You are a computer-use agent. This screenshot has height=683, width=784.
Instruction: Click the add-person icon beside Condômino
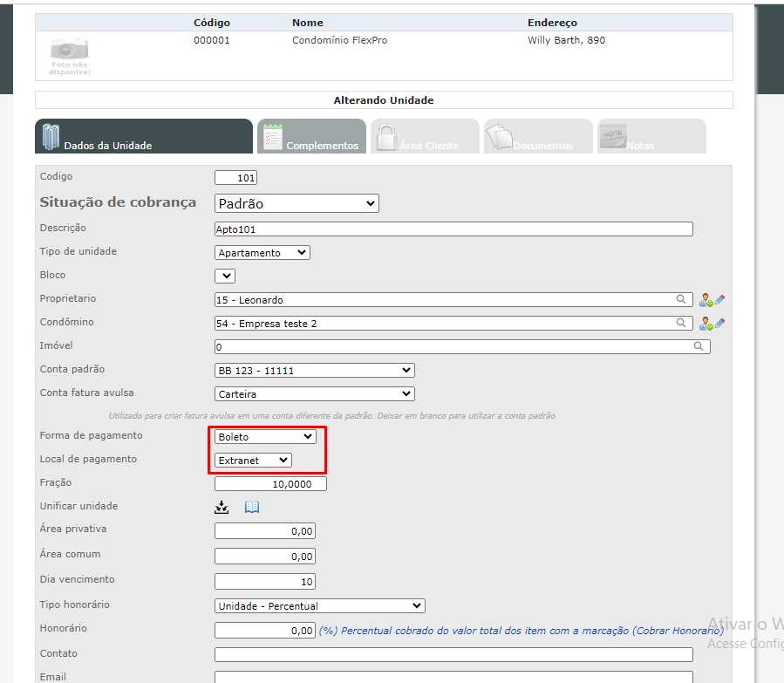point(706,324)
